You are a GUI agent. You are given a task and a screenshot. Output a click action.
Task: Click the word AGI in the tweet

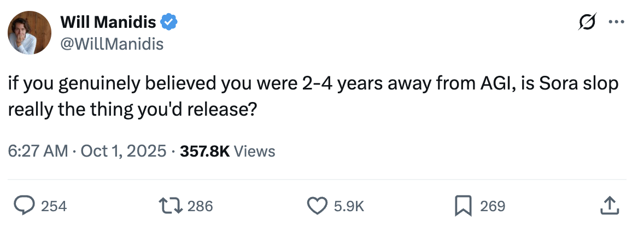pos(495,85)
